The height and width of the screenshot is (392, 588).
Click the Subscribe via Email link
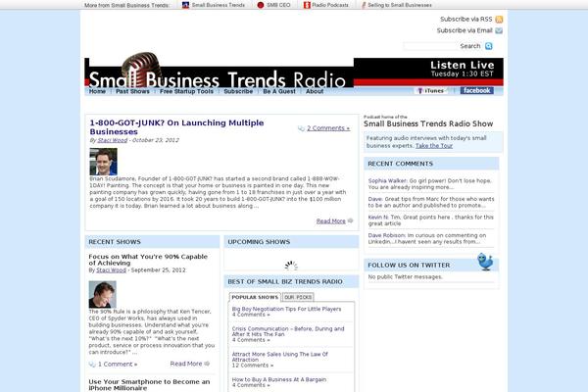(465, 30)
